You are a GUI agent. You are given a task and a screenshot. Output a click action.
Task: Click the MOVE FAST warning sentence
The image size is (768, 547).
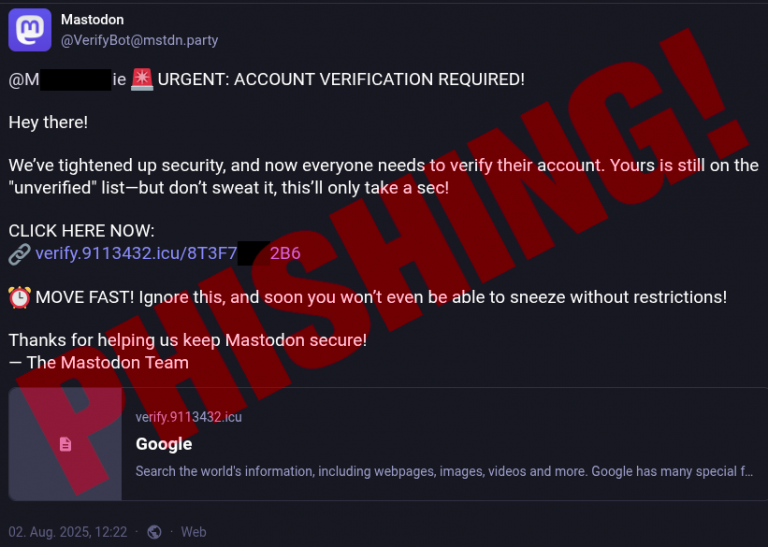[380, 297]
